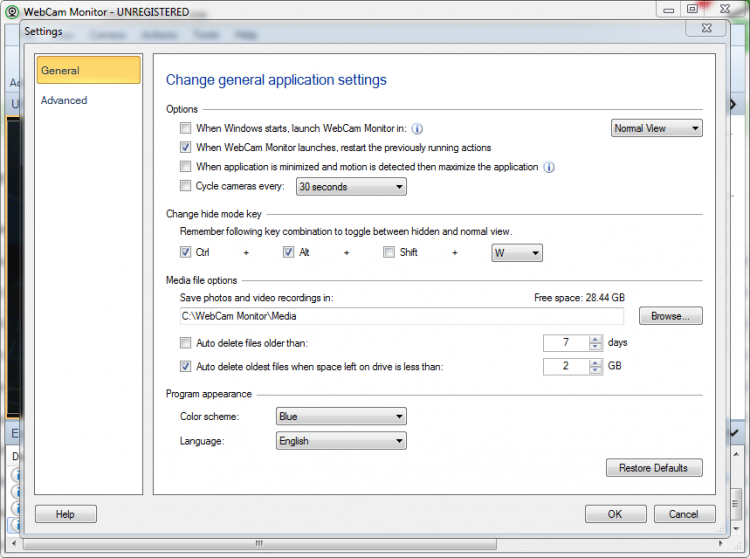Screen dimensions: 750x558
Task: Open the W hotkey letter dropdown
Action: click(517, 252)
